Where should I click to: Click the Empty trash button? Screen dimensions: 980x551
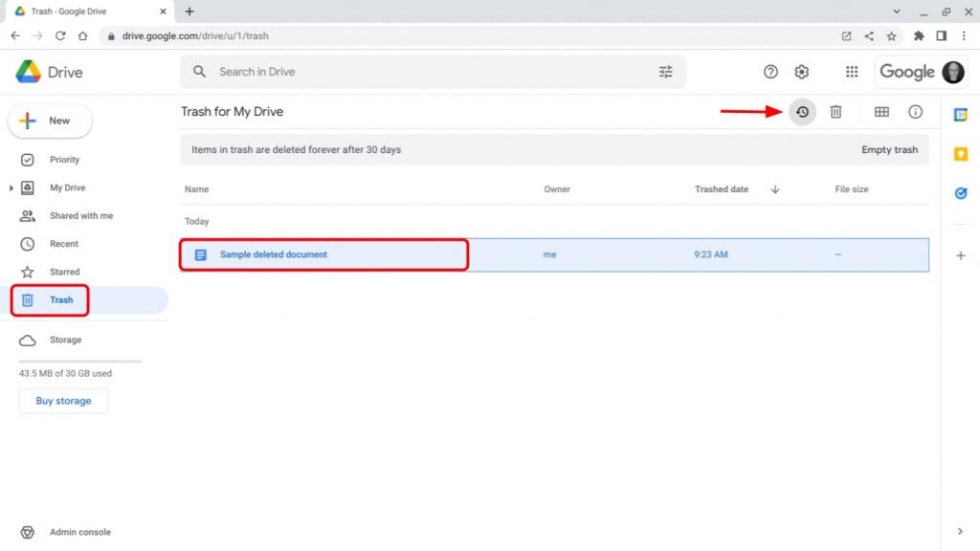pyautogui.click(x=889, y=149)
